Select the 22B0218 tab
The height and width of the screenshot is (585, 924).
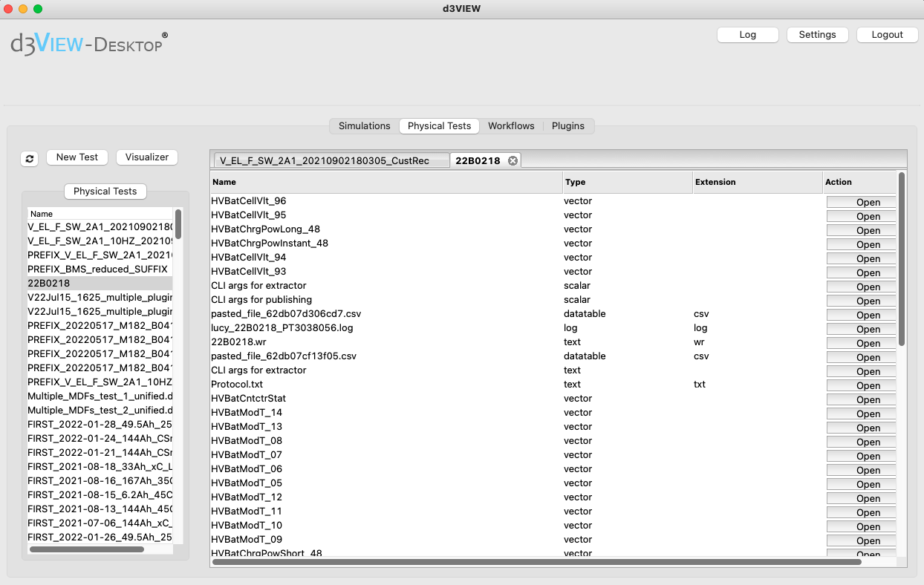pyautogui.click(x=486, y=160)
